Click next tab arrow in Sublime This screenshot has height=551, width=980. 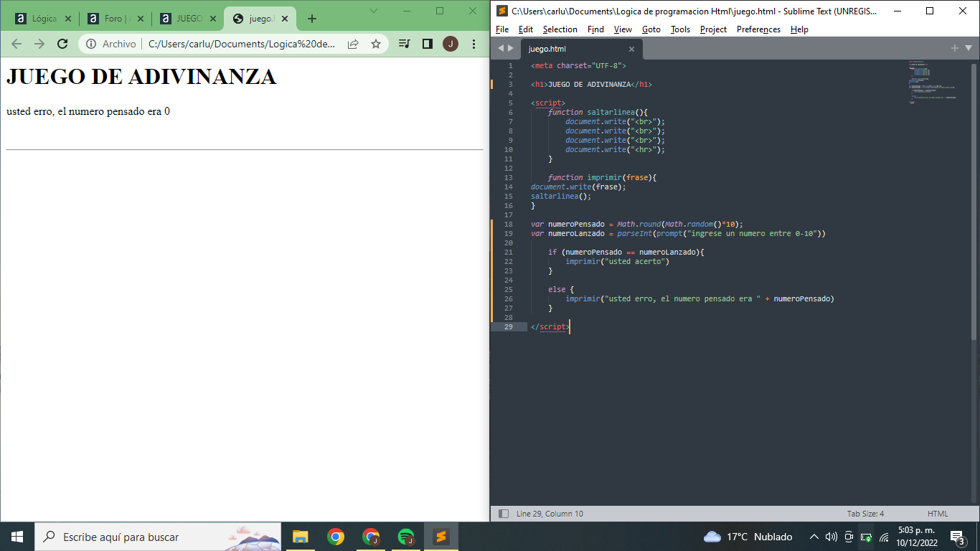(x=511, y=49)
